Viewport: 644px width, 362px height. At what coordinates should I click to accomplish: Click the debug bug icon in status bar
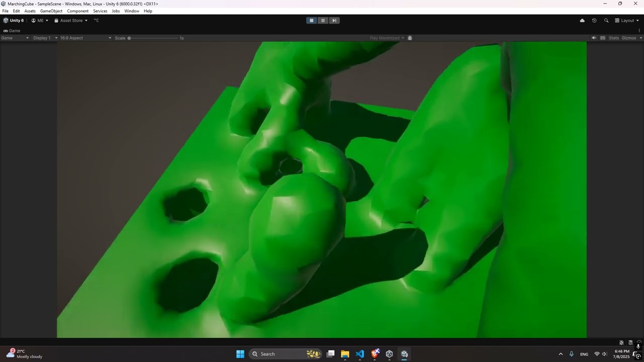tap(621, 342)
